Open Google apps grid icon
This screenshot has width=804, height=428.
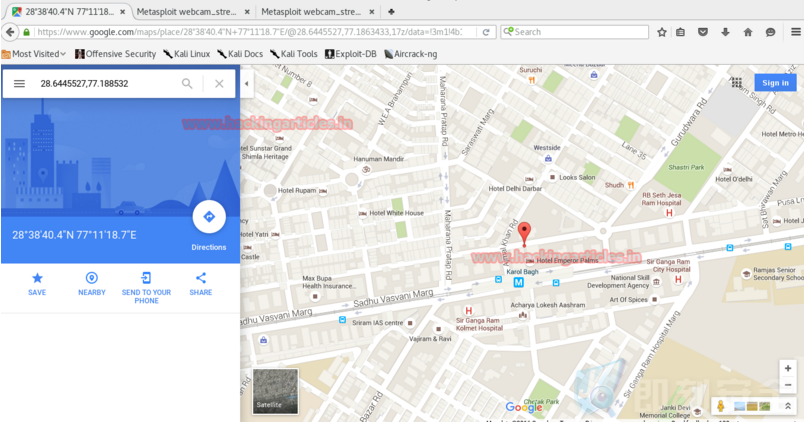(x=736, y=83)
